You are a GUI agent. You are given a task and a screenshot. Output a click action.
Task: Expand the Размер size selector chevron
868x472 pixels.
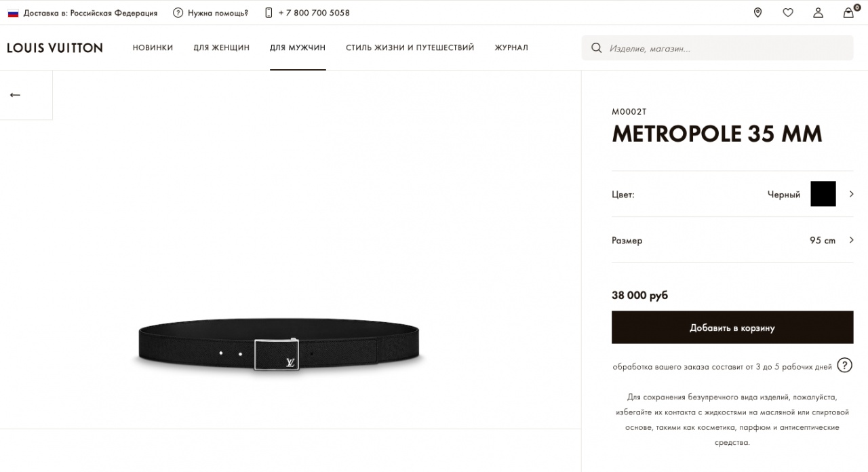coord(851,240)
